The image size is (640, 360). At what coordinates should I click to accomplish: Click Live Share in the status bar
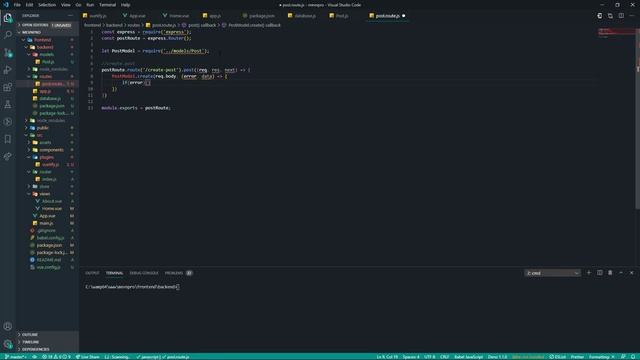[87, 357]
